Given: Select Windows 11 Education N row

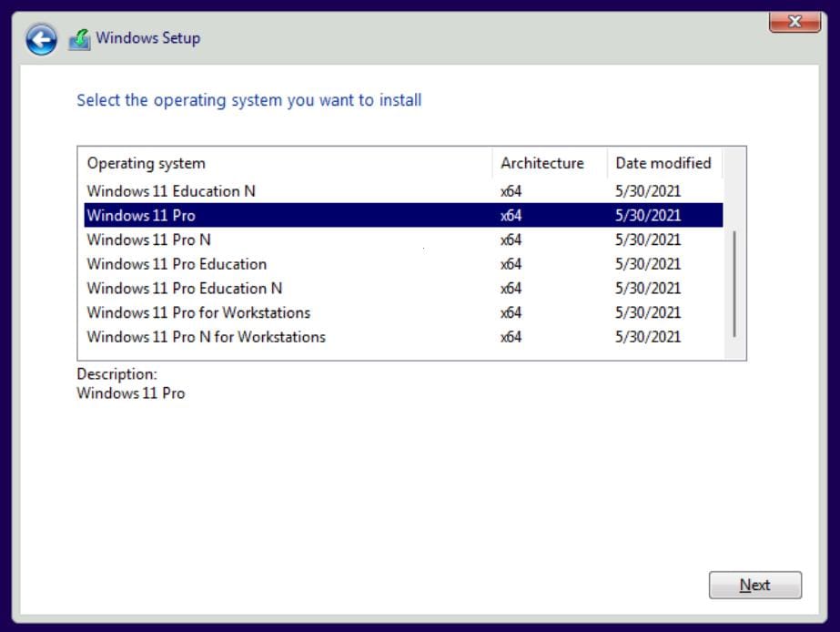Looking at the screenshot, I should 403,191.
